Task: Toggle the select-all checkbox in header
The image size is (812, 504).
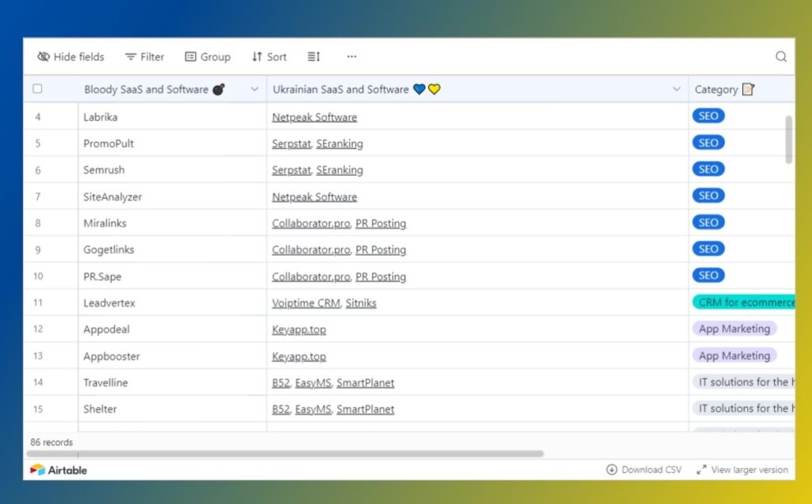Action: (37, 90)
